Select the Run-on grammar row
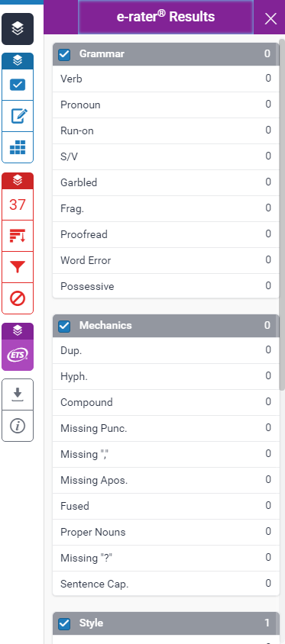 166,130
